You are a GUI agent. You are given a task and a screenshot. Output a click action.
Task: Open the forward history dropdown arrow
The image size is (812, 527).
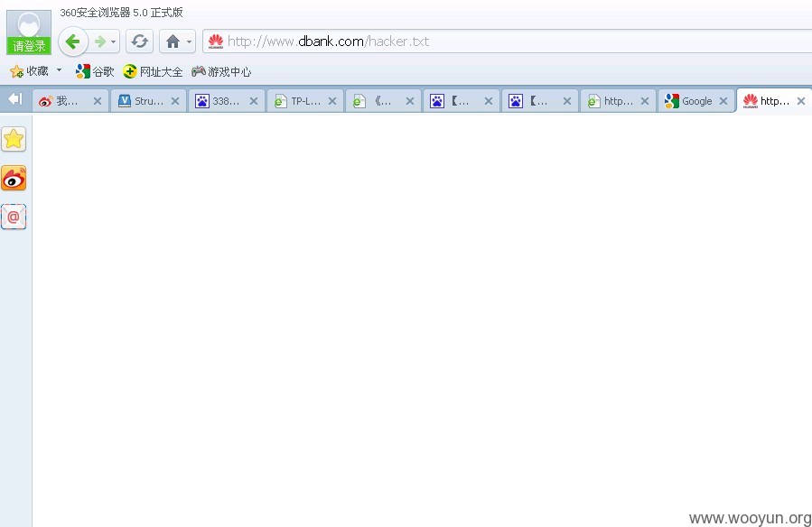click(114, 42)
